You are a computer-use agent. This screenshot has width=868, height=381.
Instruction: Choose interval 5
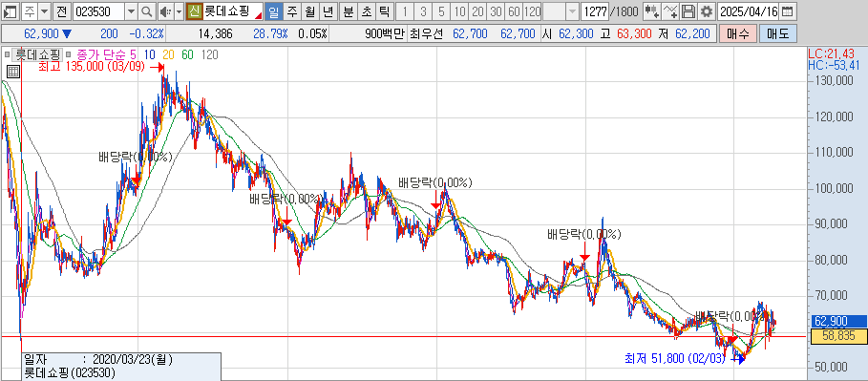coord(441,11)
